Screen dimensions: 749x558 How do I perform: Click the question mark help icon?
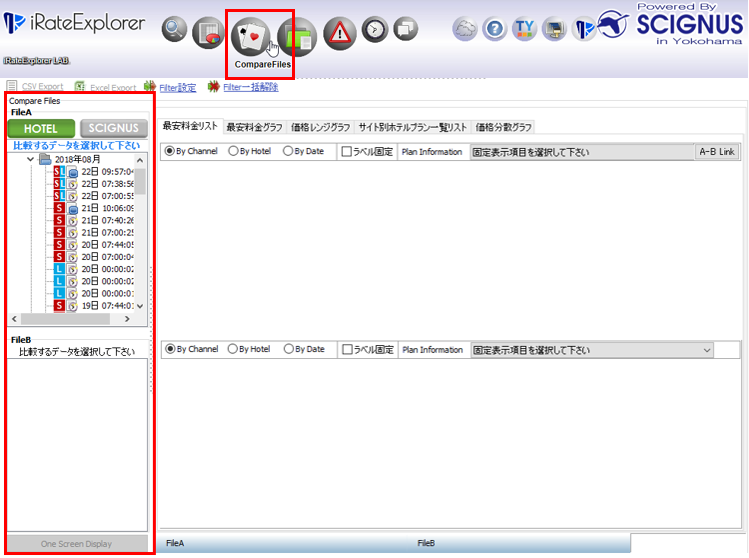[494, 30]
